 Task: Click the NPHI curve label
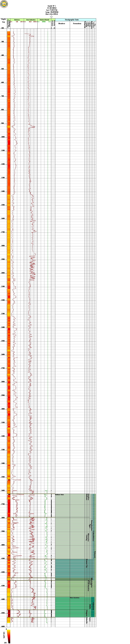click(44, 22)
